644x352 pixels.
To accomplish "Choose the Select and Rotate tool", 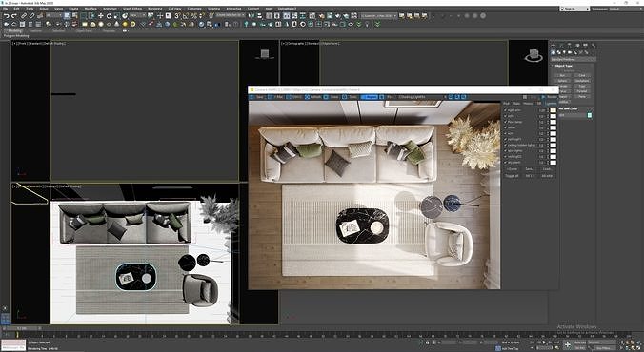I will click(109, 15).
